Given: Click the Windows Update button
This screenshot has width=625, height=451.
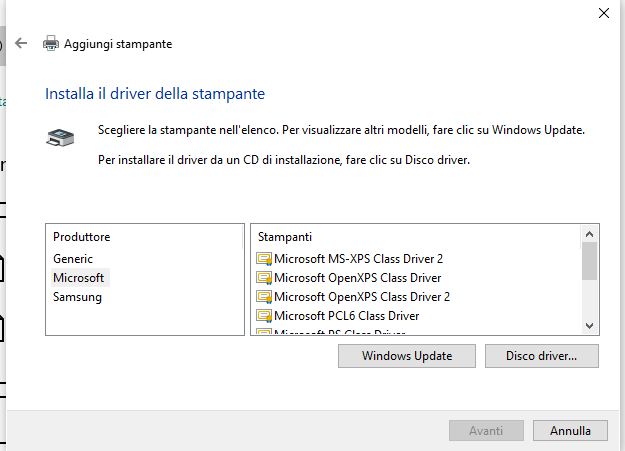Looking at the screenshot, I should [407, 356].
